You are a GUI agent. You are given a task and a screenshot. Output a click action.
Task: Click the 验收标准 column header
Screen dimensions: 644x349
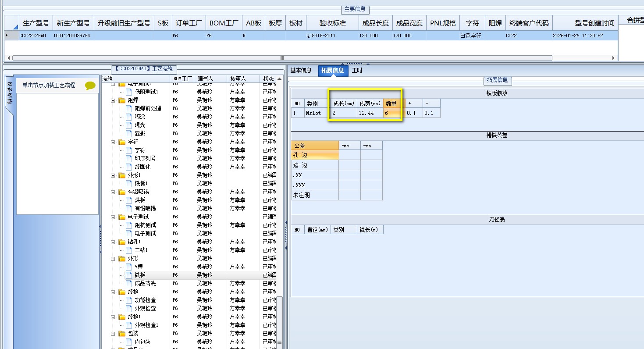coord(332,23)
